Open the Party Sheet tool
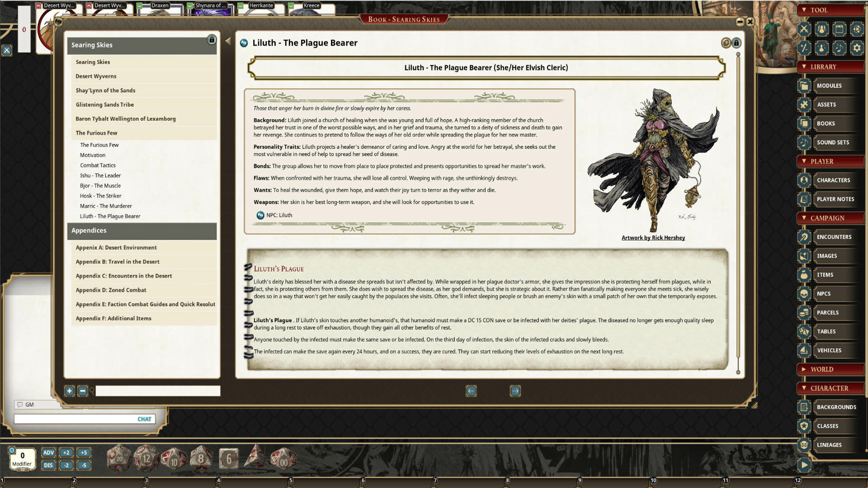 [821, 29]
